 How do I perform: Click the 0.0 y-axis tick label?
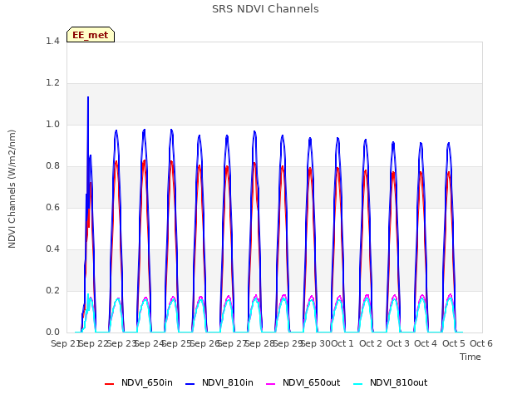click(x=52, y=332)
